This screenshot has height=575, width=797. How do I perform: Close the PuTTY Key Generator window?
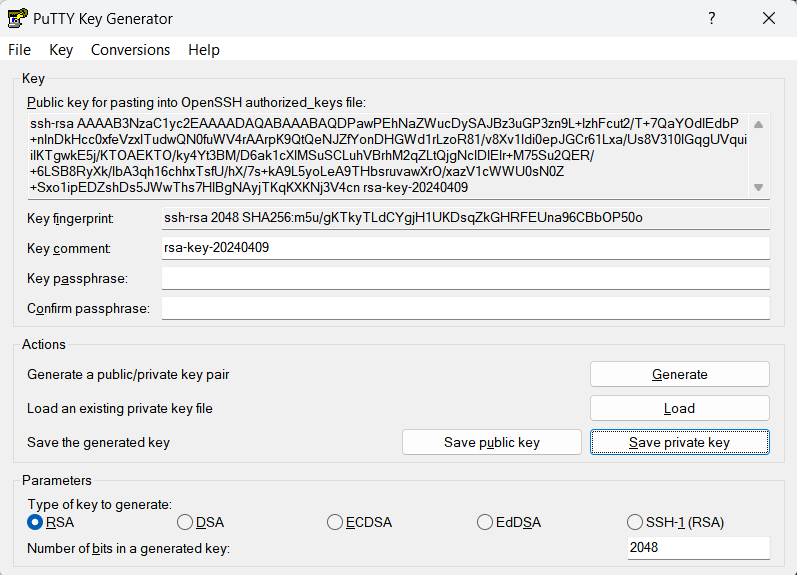pyautogui.click(x=769, y=18)
